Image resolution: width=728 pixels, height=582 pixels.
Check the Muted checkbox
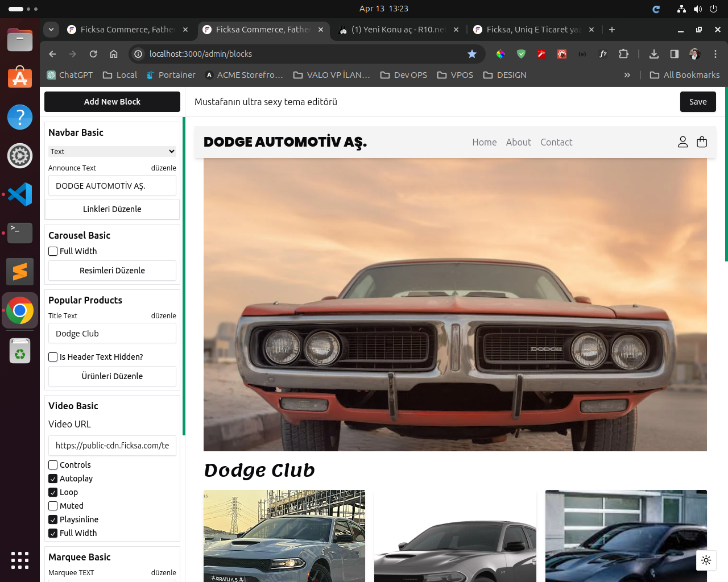(53, 506)
